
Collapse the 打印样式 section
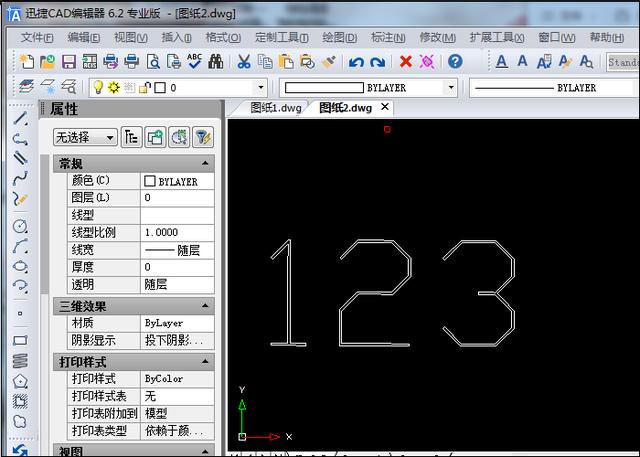click(x=205, y=362)
